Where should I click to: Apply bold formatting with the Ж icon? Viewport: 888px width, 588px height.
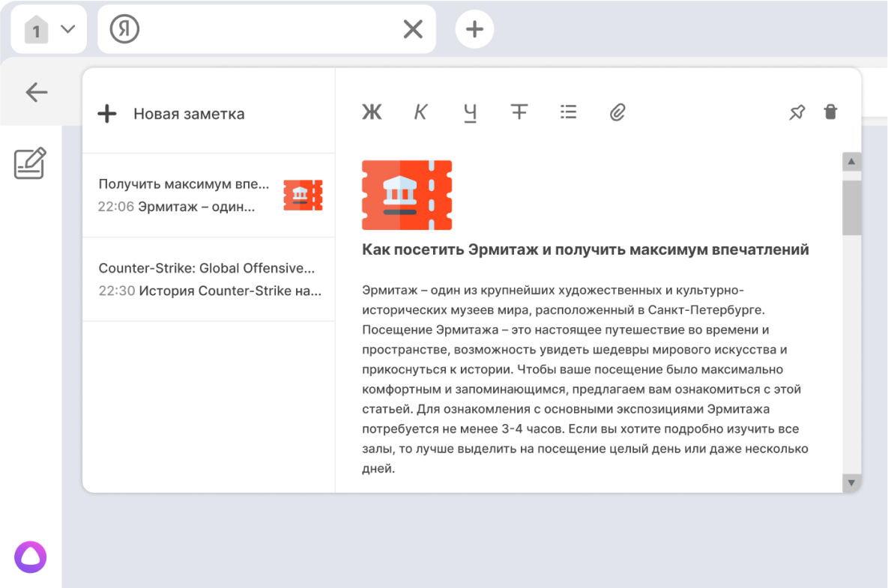(x=372, y=112)
